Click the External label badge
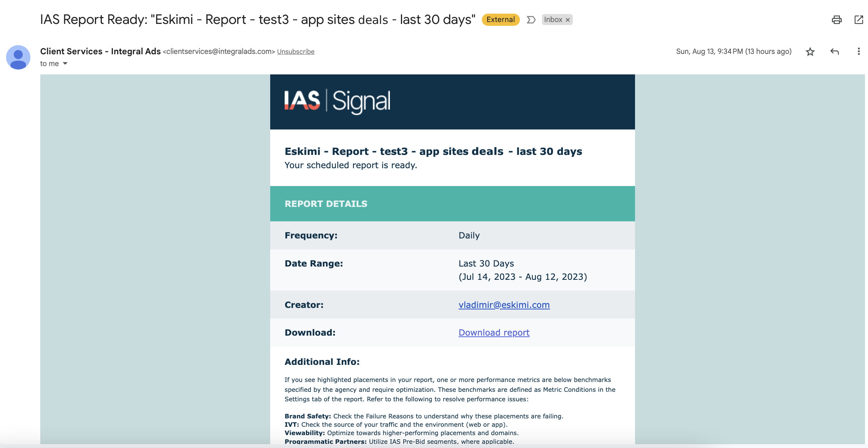Viewport: 868px width, 448px height. [x=501, y=20]
